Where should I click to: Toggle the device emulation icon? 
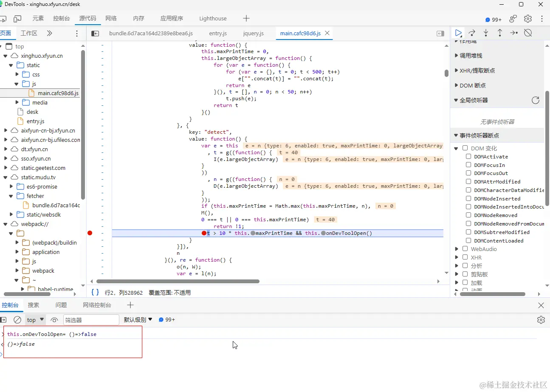(x=17, y=19)
